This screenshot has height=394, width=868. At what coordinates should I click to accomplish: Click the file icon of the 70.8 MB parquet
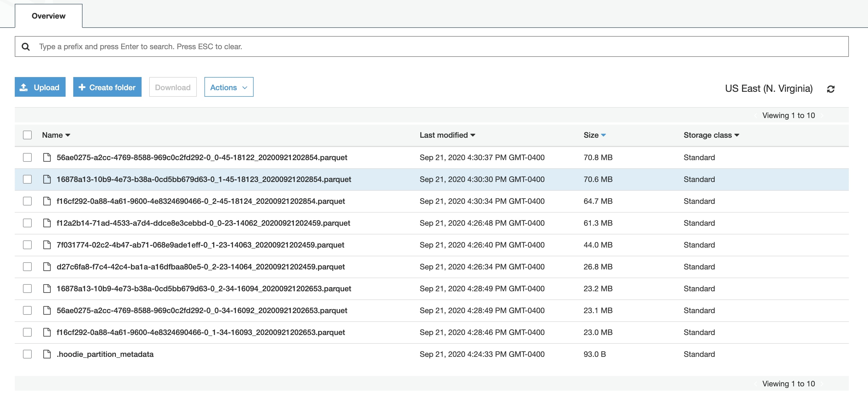(x=47, y=157)
